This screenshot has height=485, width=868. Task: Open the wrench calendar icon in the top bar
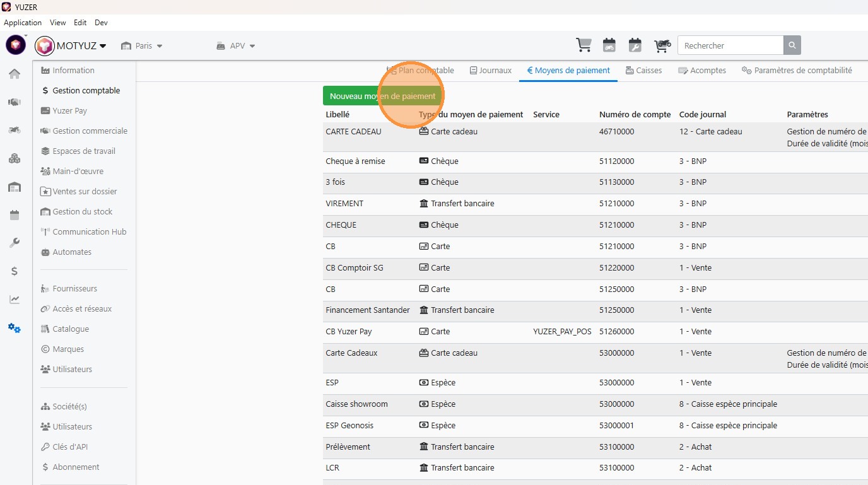tap(635, 45)
